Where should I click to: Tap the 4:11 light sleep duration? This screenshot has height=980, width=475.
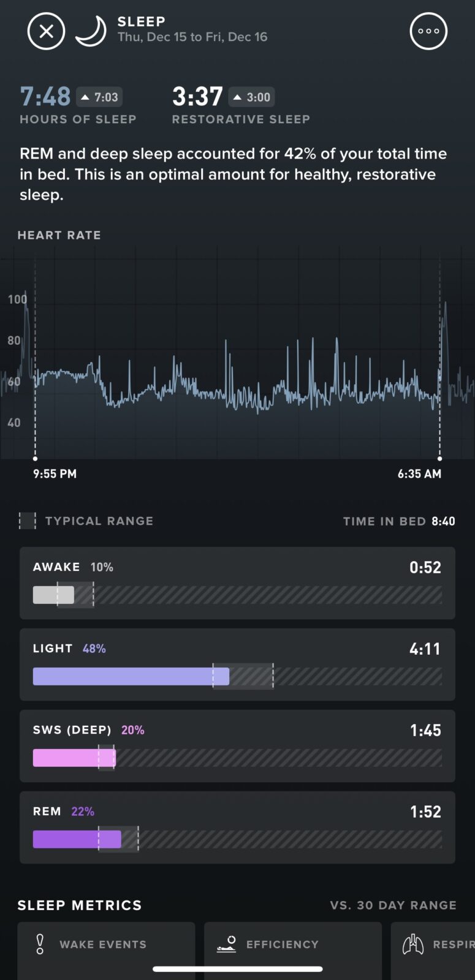tap(425, 649)
